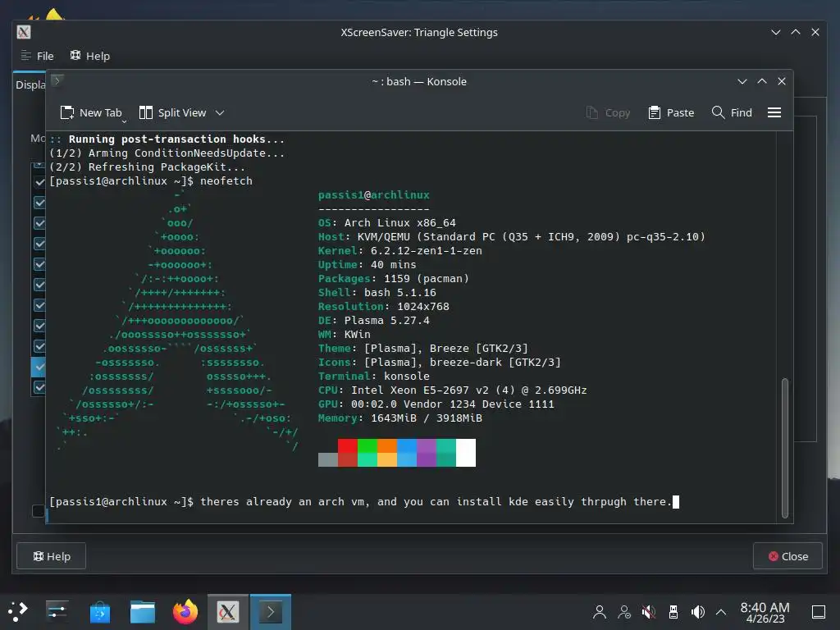Click the 'GPU: 00:02.0 Vendor 1234' line

click(436, 404)
